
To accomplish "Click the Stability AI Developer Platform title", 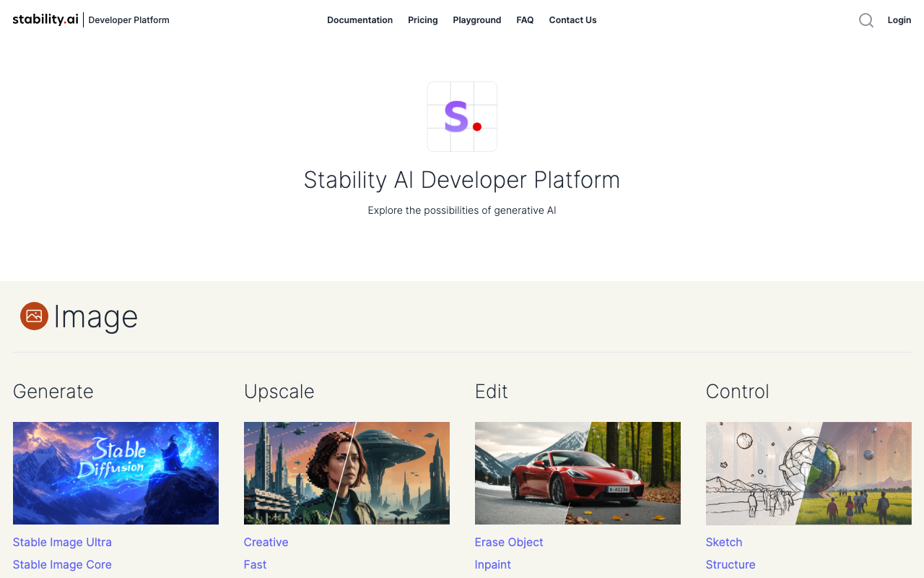I will 462,180.
